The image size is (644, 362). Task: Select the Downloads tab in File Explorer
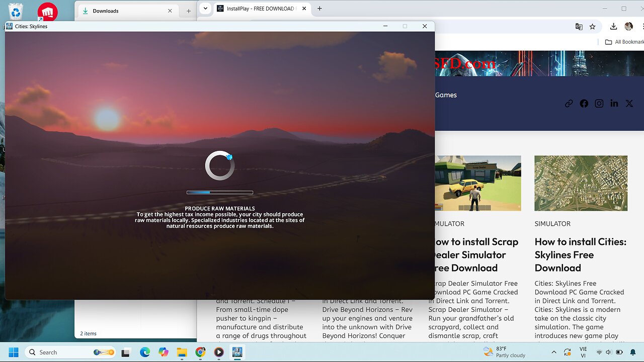pos(127,11)
